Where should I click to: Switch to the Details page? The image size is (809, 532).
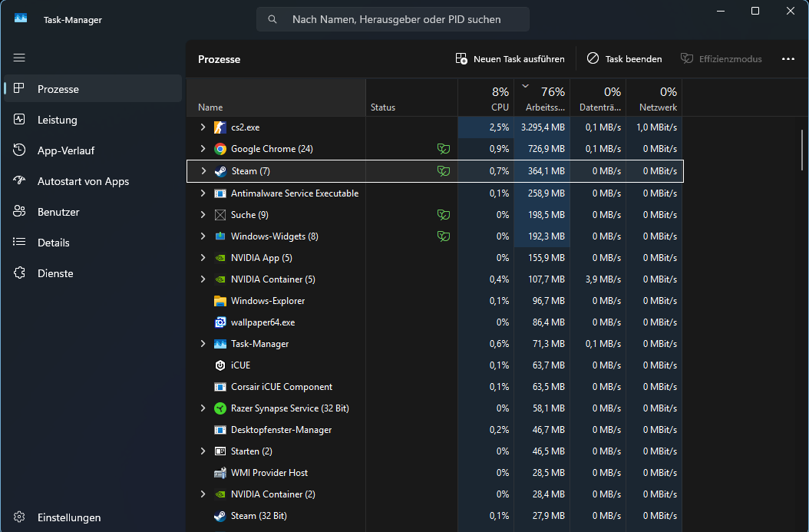[x=93, y=243]
